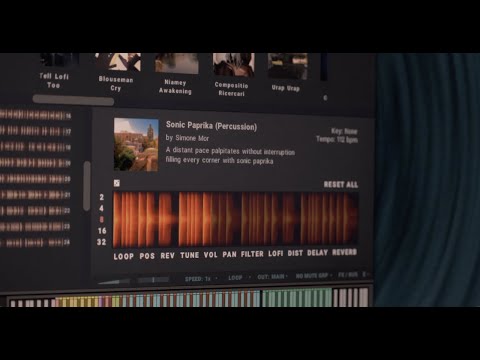This screenshot has width=480, height=360.
Task: Set the slice count to 2
Action: click(102, 197)
